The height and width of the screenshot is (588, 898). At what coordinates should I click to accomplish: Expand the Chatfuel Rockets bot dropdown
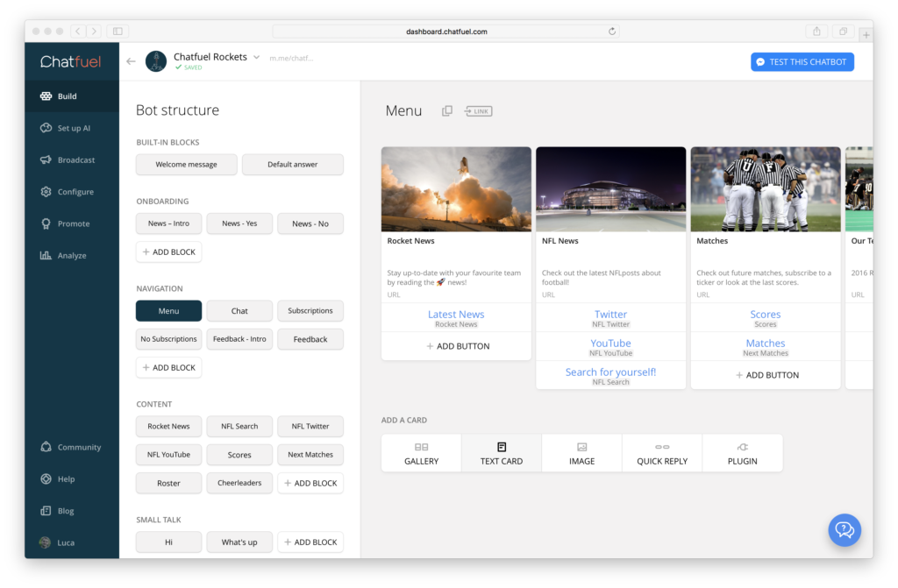pos(257,57)
